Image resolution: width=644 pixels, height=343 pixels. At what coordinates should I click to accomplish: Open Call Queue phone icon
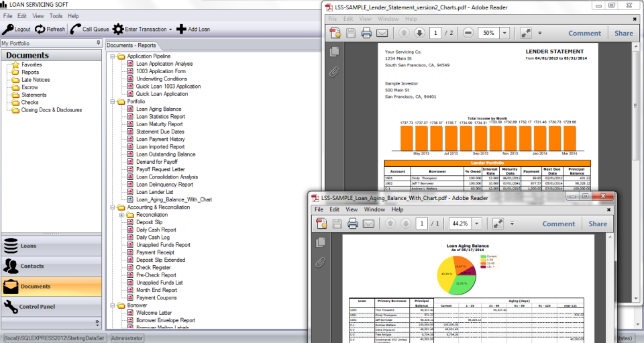coord(75,29)
